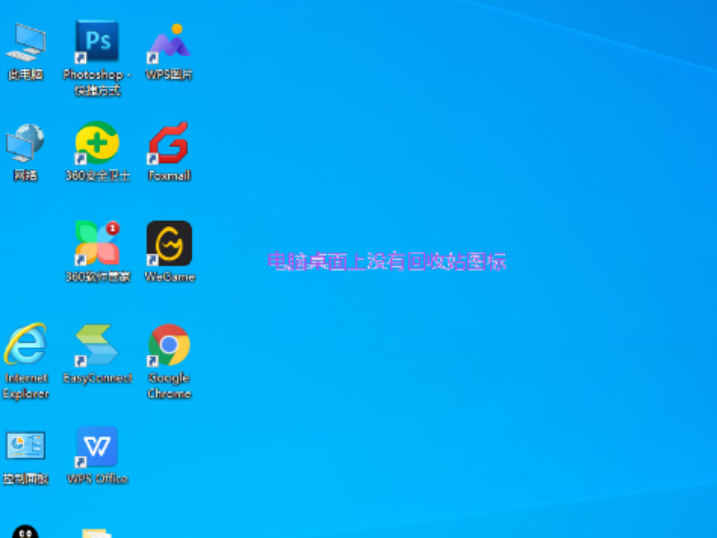717x538 pixels.
Task: Click the 360安全卫士 label text
Action: coord(97,176)
